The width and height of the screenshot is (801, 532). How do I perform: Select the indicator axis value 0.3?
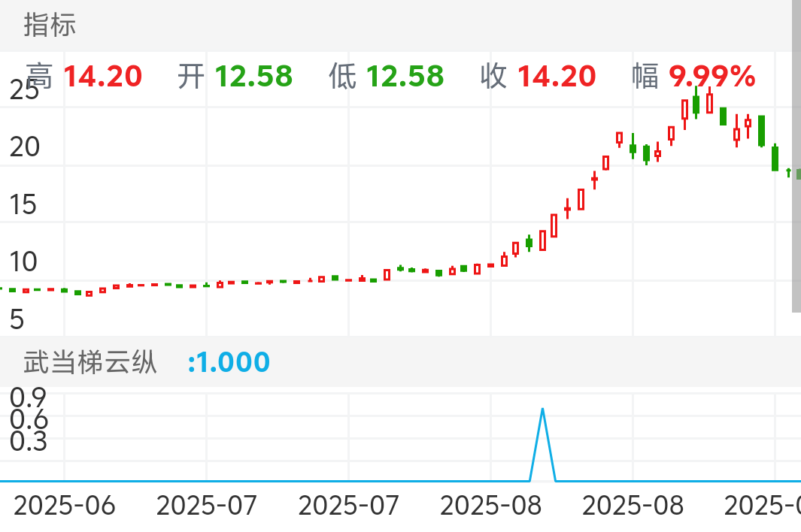[28, 443]
